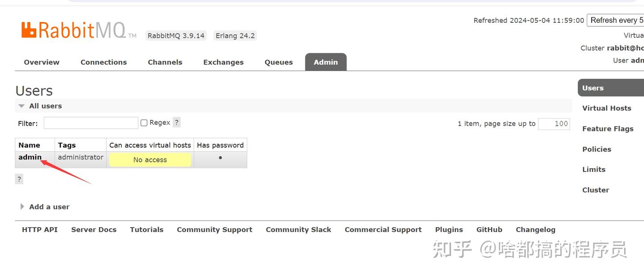Go to the Exchanges tab
The width and height of the screenshot is (644, 275).
tap(224, 62)
